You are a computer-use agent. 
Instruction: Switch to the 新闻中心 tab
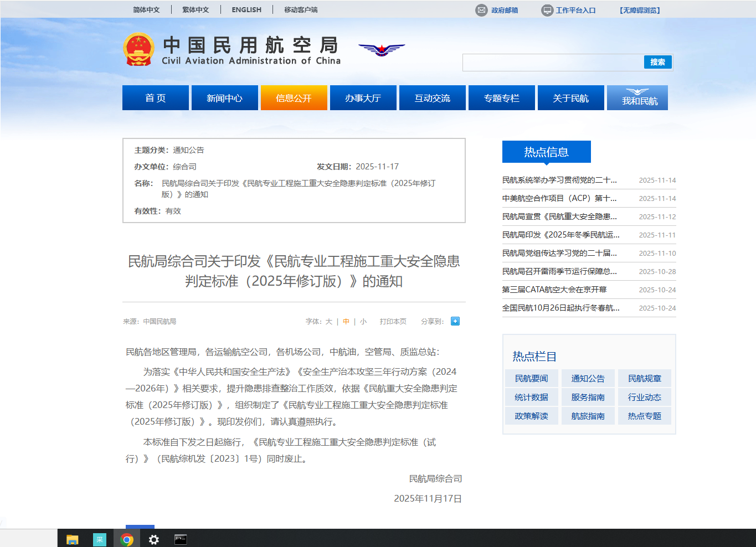[x=224, y=97]
